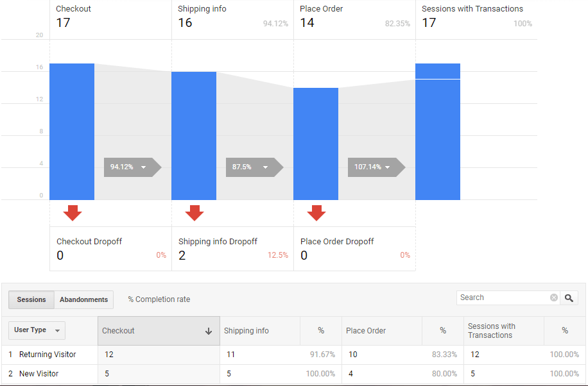Click the search magnifier button
The height and width of the screenshot is (386, 588).
coord(569,298)
